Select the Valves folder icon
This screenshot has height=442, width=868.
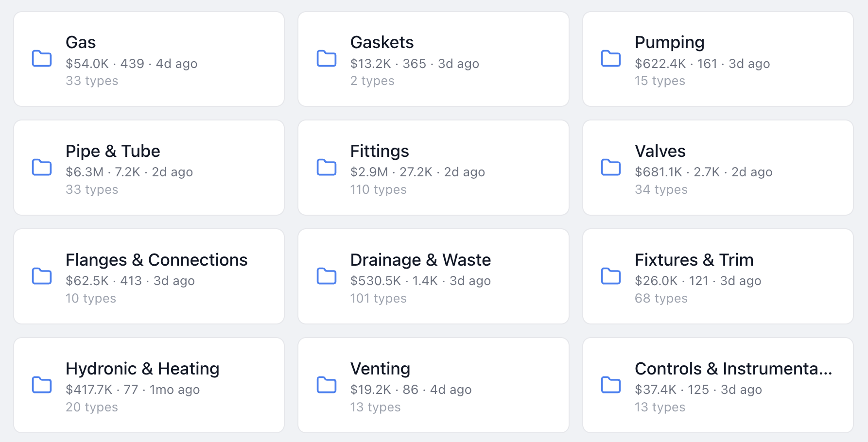[x=611, y=167]
